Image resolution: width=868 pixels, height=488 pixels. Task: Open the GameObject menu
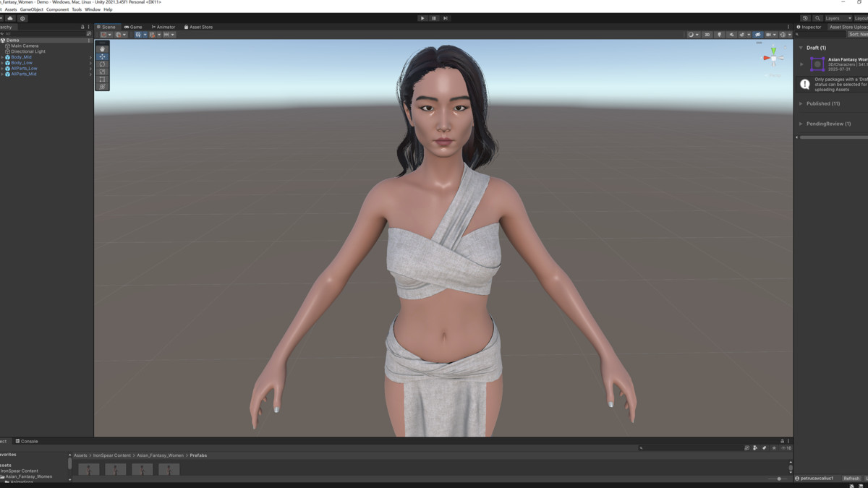[32, 9]
